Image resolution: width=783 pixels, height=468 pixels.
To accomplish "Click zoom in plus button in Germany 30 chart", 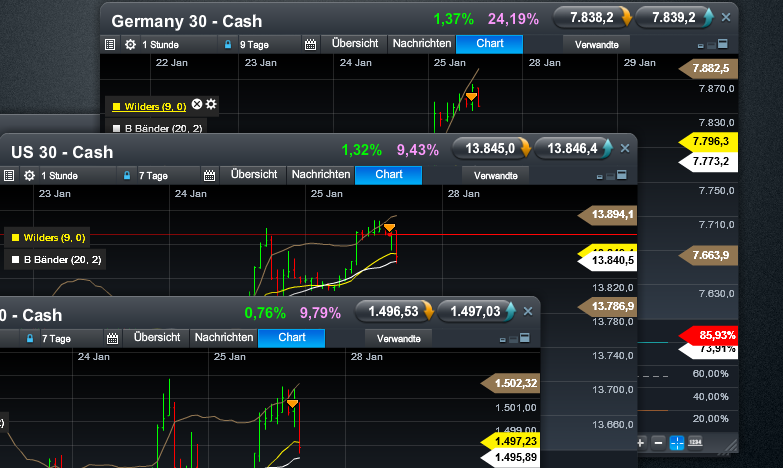I will tap(641, 443).
